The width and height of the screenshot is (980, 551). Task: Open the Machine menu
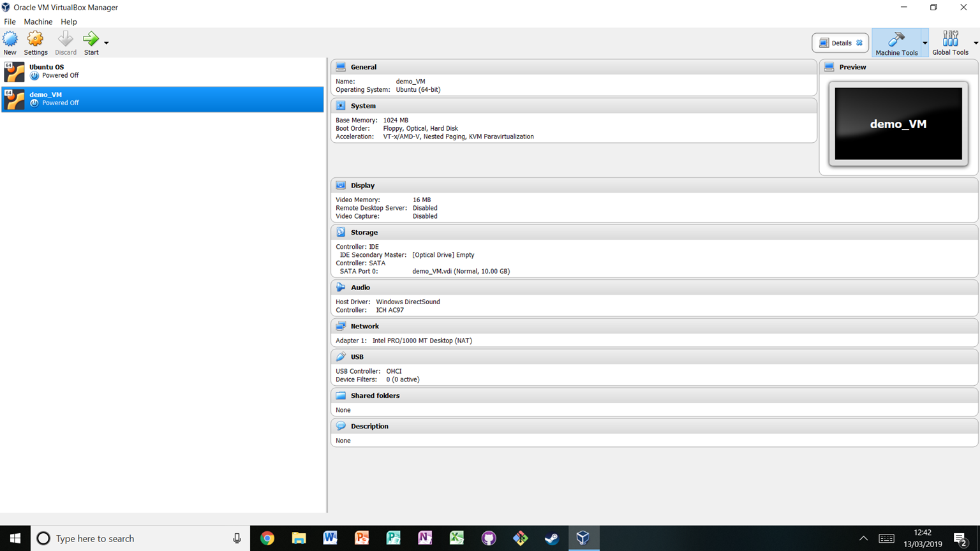point(38,21)
